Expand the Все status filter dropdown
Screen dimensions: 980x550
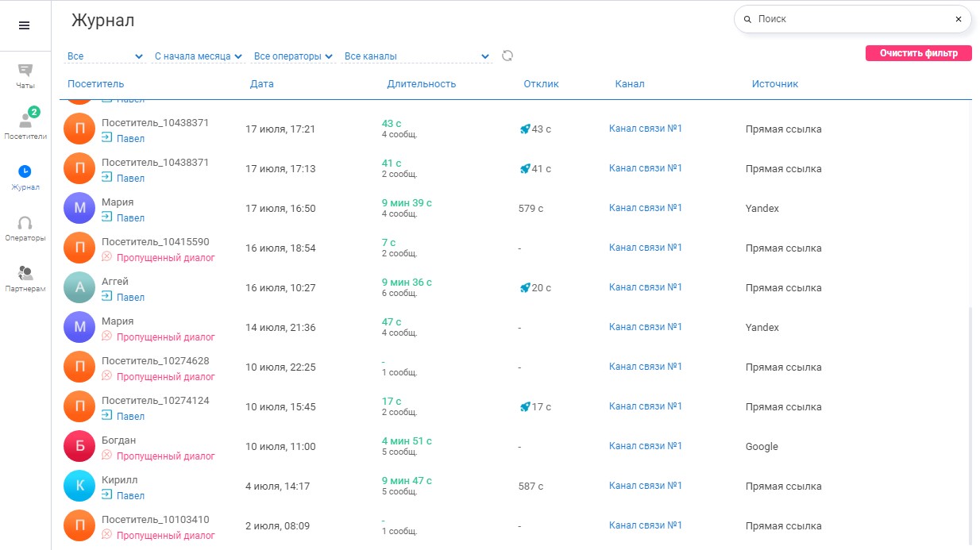[105, 56]
